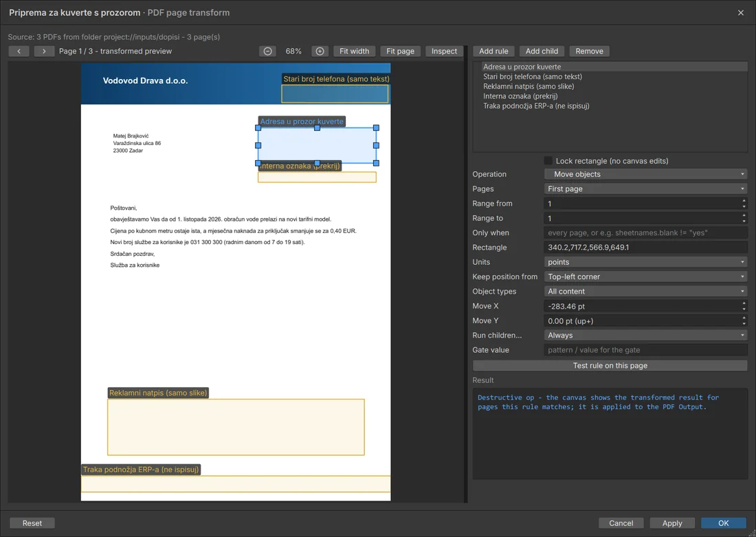Click the Range to field

pyautogui.click(x=645, y=218)
